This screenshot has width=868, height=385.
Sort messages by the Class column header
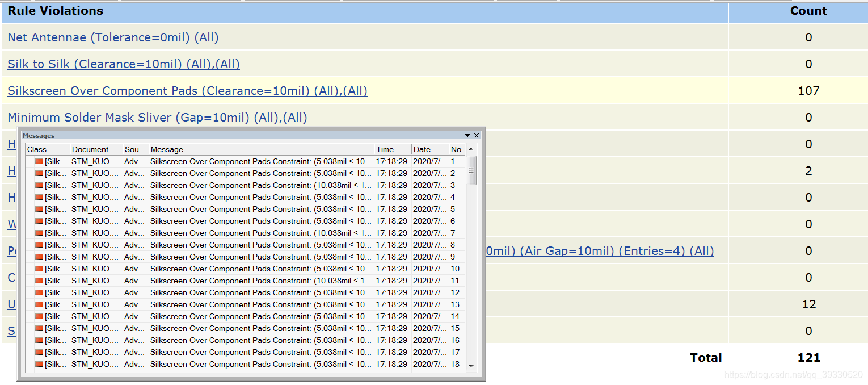(x=48, y=149)
